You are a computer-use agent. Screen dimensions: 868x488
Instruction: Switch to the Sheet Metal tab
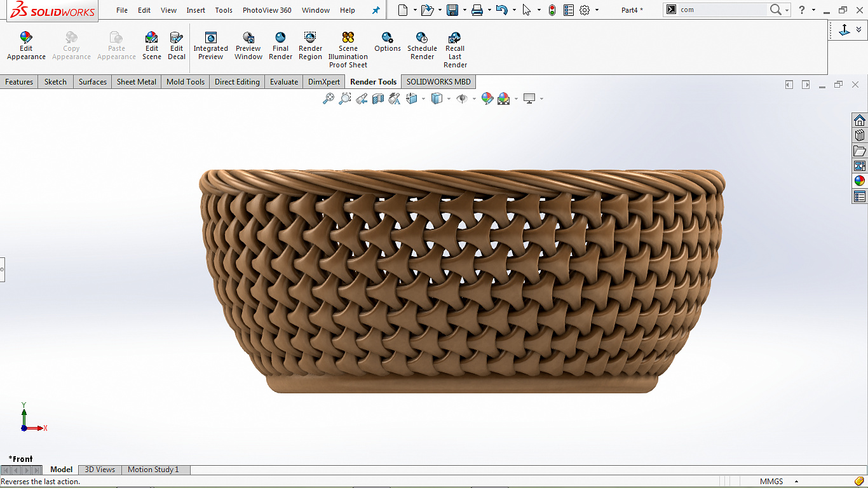click(136, 82)
